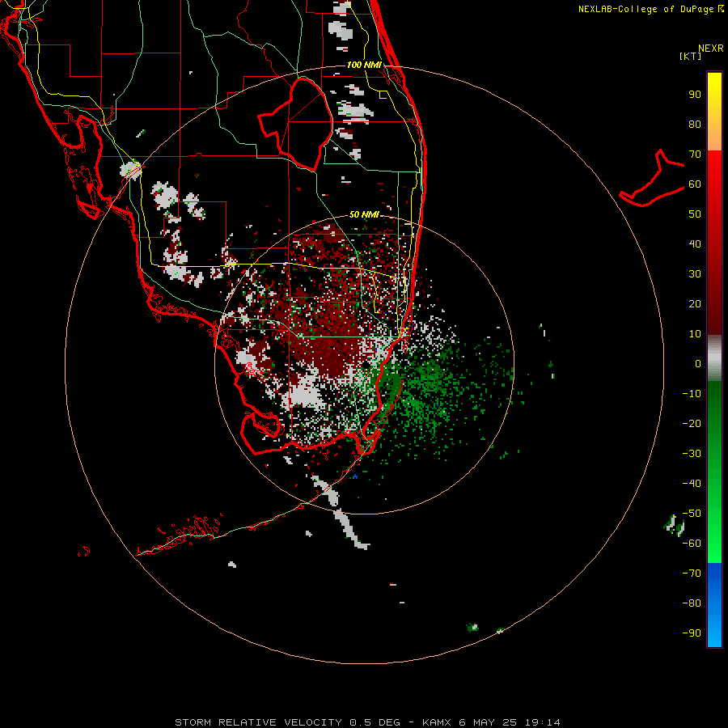Select the positive 60 knot scale value
Viewport: 728px width, 728px height.
pyautogui.click(x=695, y=184)
